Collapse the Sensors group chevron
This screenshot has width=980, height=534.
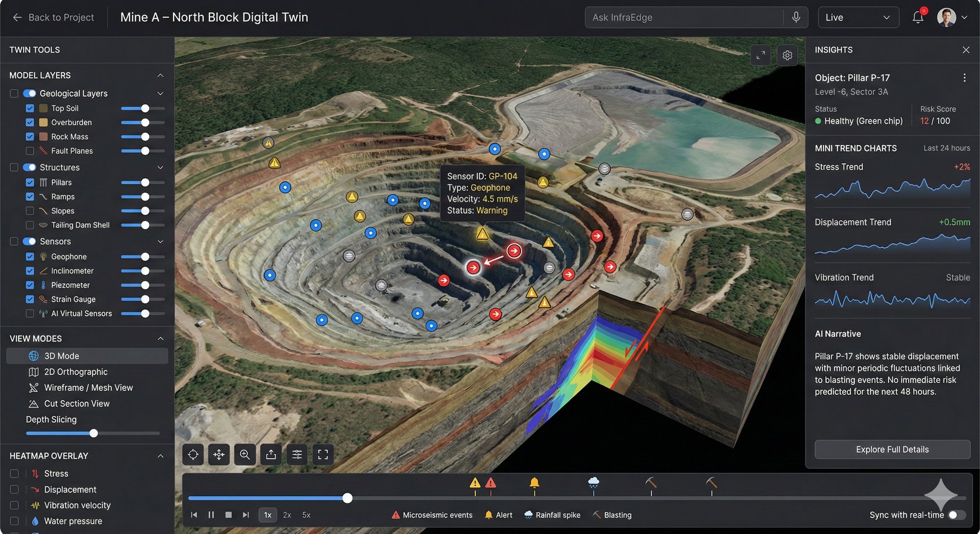160,241
